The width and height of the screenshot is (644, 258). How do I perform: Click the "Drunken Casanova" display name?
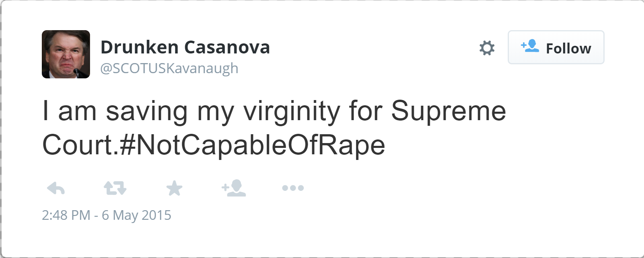185,47
